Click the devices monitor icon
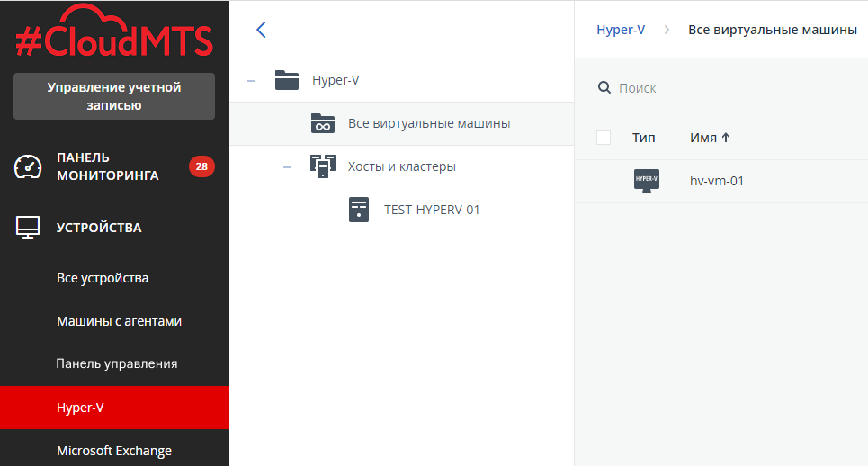Viewport: 868px width, 466px height. (x=29, y=228)
